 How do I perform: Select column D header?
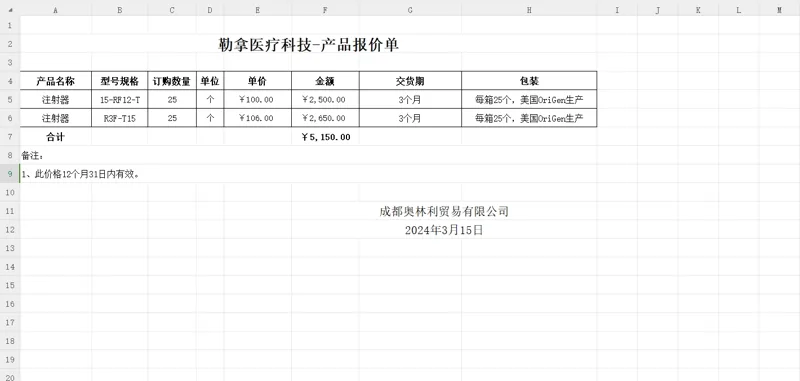pyautogui.click(x=210, y=10)
